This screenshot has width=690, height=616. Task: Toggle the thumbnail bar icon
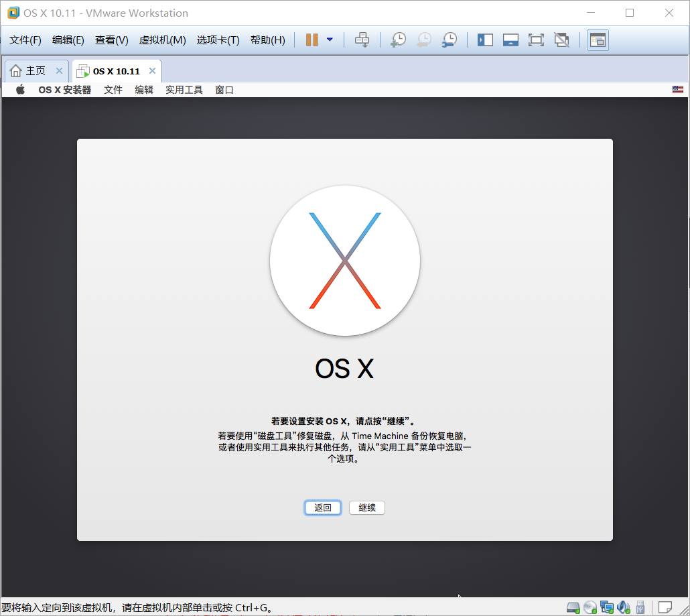pos(510,40)
